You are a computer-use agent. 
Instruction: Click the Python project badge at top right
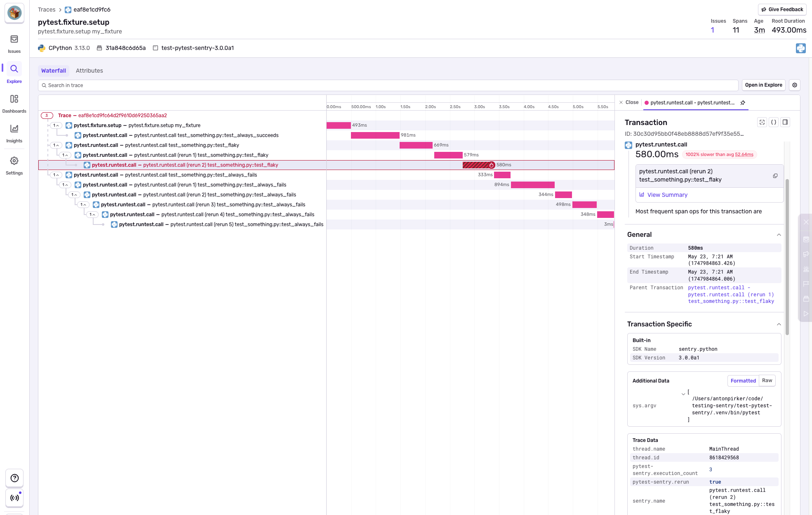[x=801, y=48]
